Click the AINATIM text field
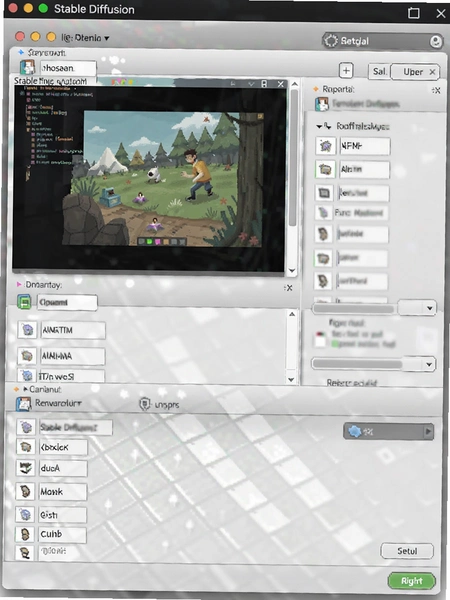This screenshot has width=450, height=600. coord(73,330)
